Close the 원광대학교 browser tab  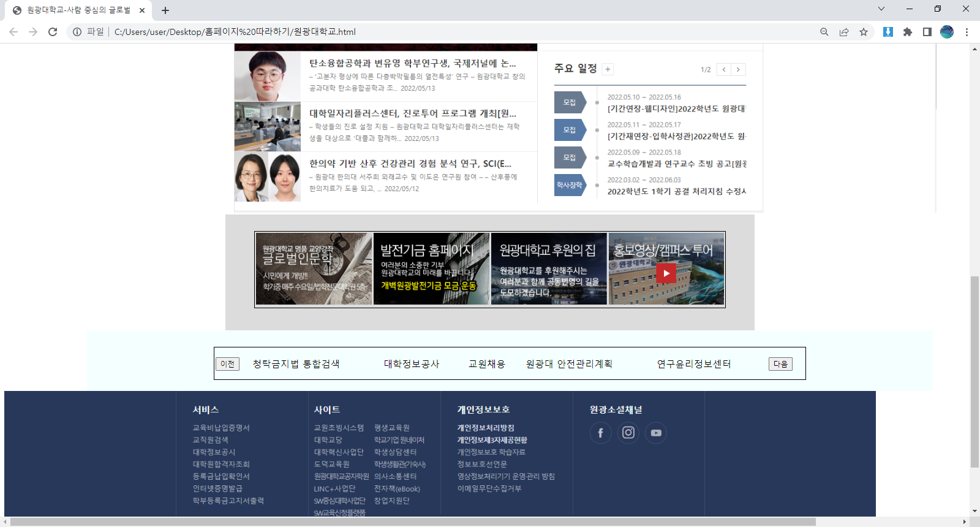tap(142, 10)
